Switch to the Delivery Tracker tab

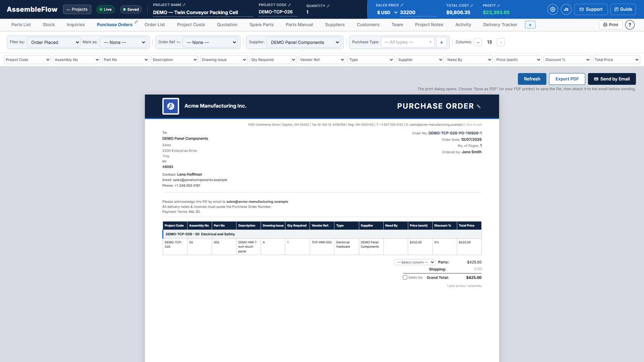[x=500, y=25]
